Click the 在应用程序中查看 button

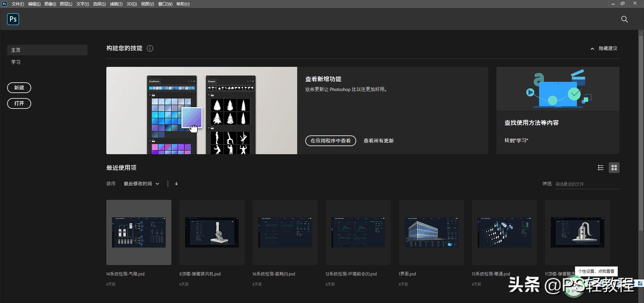(330, 141)
